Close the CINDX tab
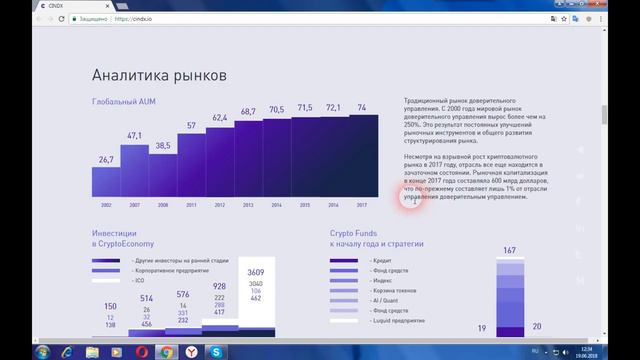640x360 pixels. click(x=107, y=6)
